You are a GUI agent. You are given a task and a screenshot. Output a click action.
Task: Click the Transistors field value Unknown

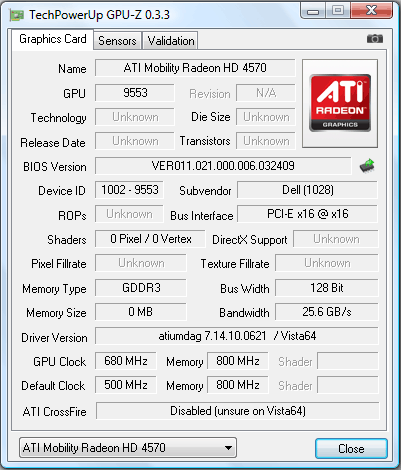pyautogui.click(x=266, y=141)
